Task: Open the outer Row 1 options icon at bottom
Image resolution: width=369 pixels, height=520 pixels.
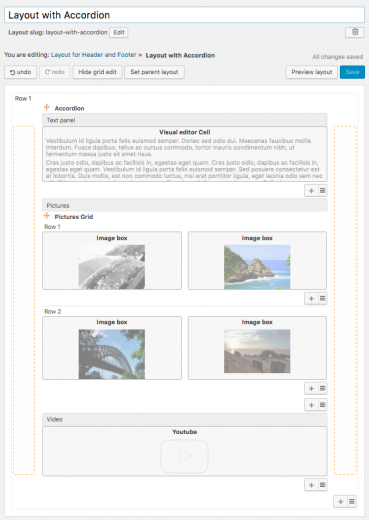Action: (352, 501)
